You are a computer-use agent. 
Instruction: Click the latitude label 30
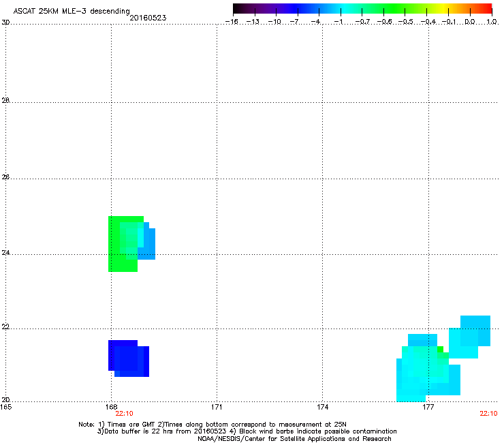[x=5, y=22]
